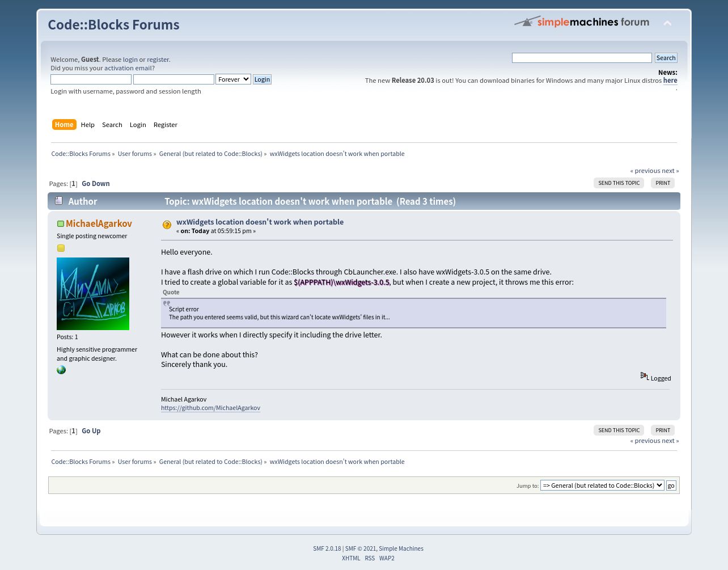728x570 pixels.
Task: Click the SMF 2.0.18 footer link
Action: [x=327, y=548]
